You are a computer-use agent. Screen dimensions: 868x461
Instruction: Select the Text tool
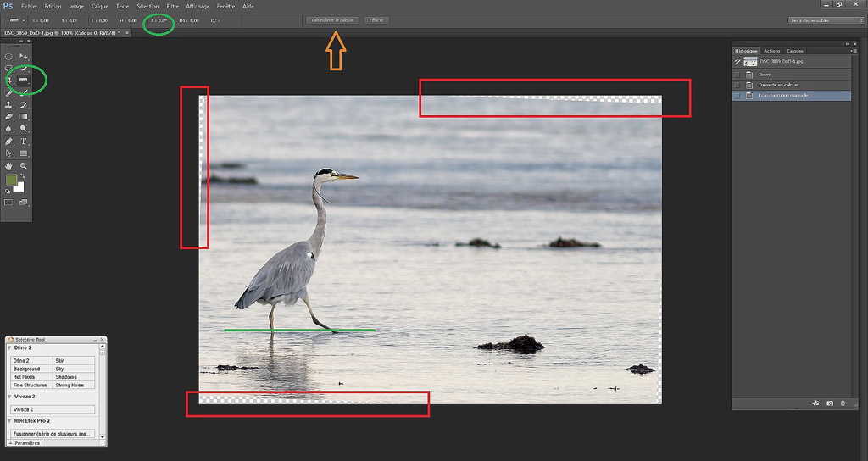click(x=24, y=142)
